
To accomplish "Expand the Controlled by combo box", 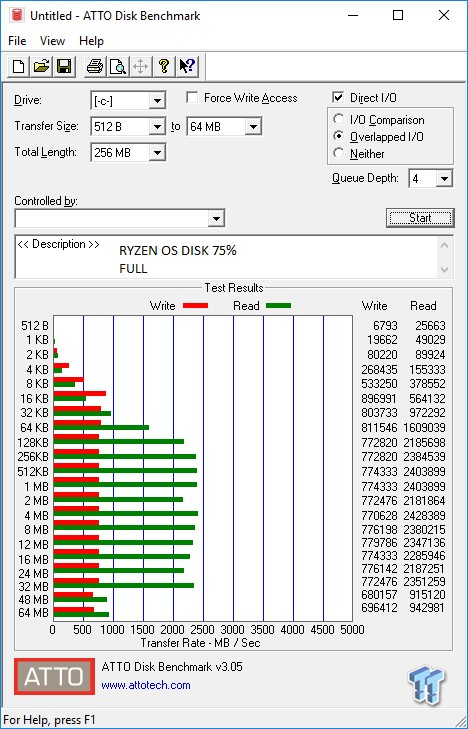I will pos(216,219).
